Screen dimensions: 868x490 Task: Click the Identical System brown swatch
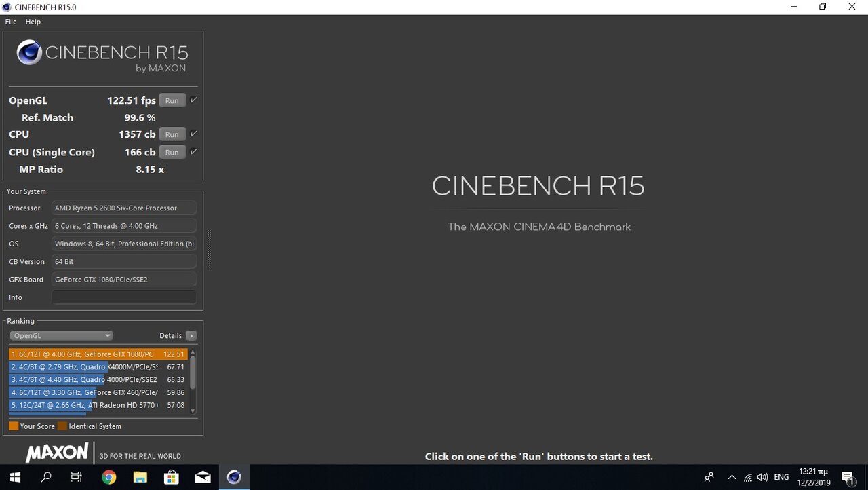62,426
